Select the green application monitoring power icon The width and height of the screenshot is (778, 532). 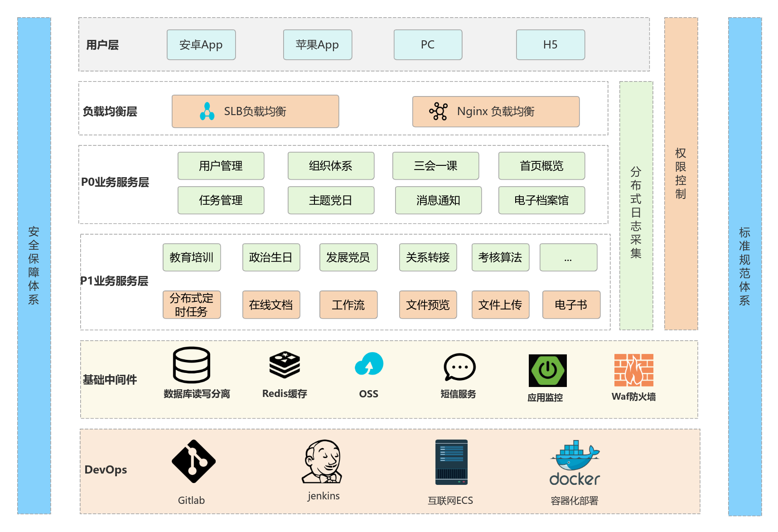coord(548,370)
